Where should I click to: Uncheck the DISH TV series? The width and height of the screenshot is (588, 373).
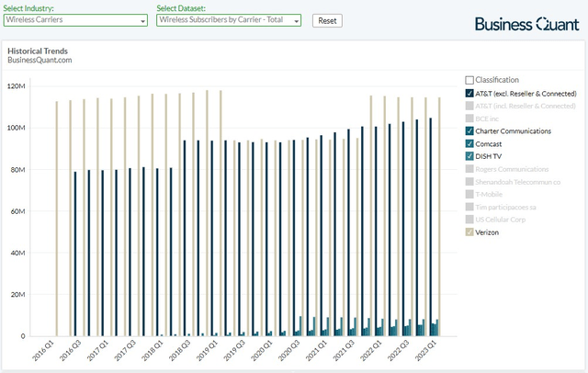click(x=469, y=156)
